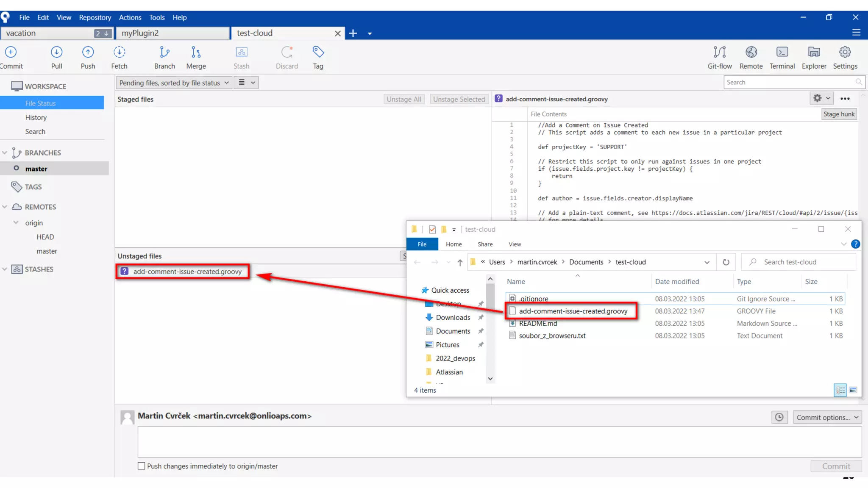The image size is (868, 488).
Task: Click the Fetch icon
Action: tap(119, 53)
